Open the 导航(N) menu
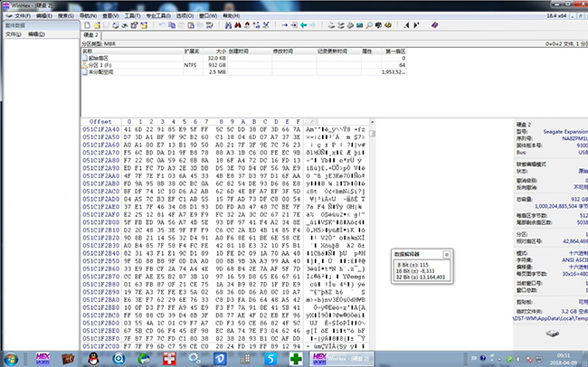 point(88,15)
